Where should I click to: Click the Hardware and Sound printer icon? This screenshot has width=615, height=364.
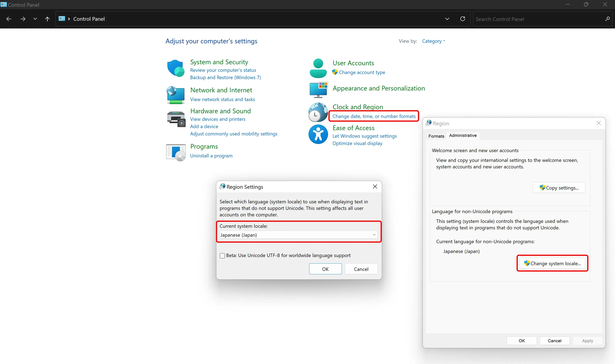pos(176,119)
